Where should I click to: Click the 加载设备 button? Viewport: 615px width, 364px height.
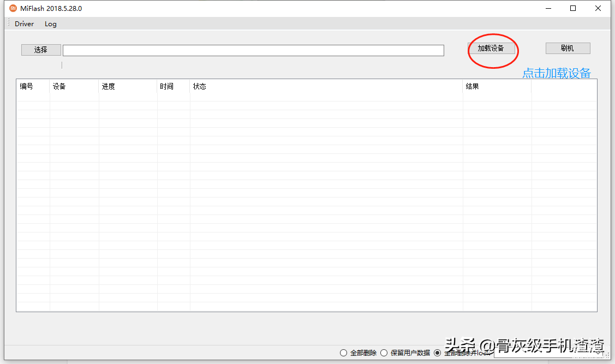[x=491, y=48]
